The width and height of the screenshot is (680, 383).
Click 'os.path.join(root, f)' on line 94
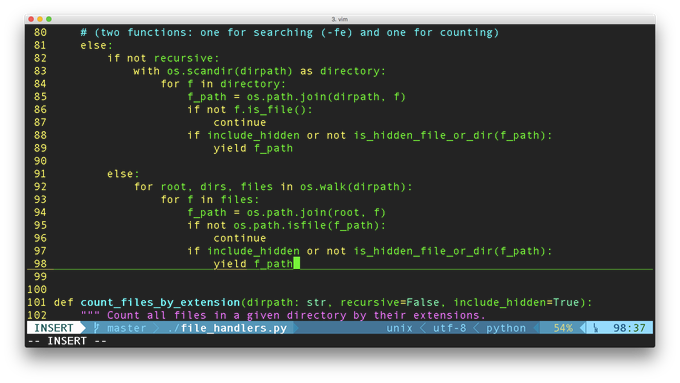[316, 213]
